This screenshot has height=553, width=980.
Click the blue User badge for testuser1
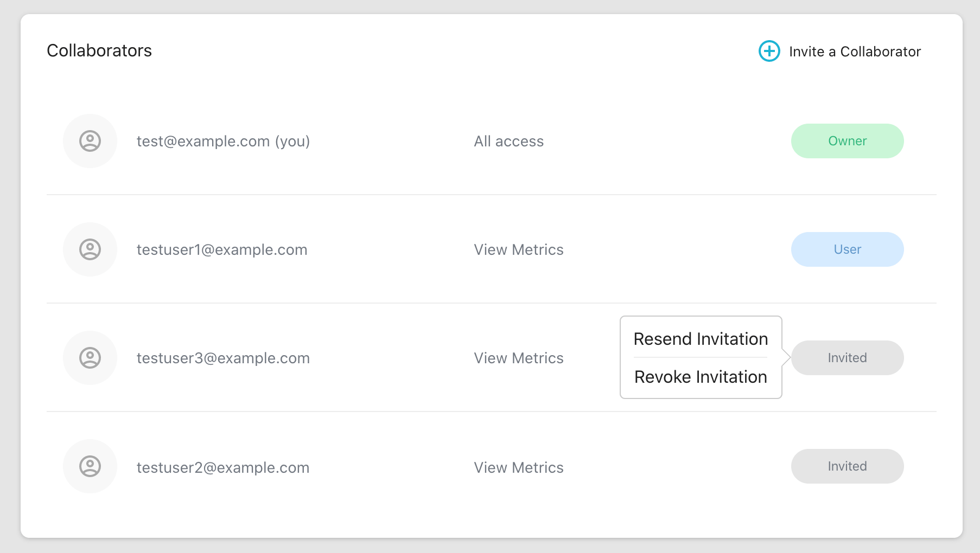847,249
